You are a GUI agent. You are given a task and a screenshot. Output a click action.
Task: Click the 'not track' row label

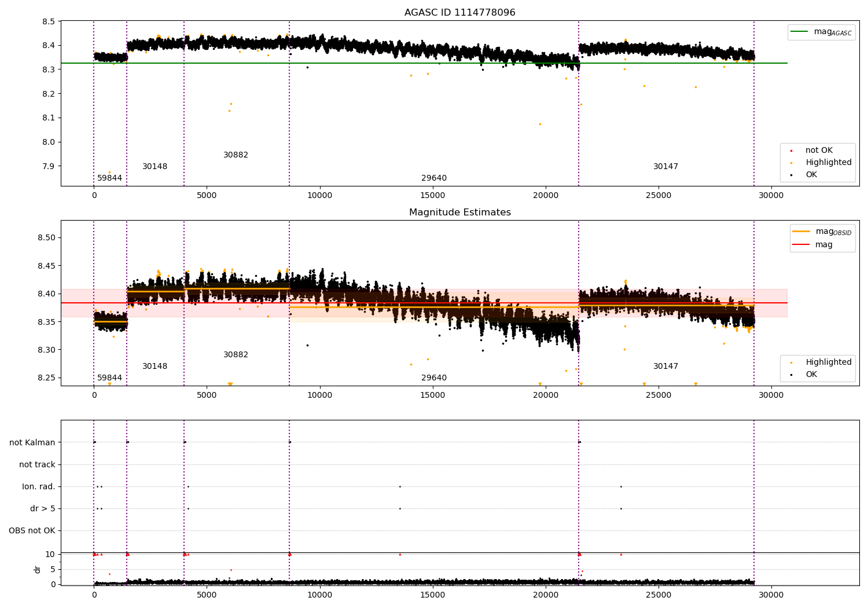37,464
